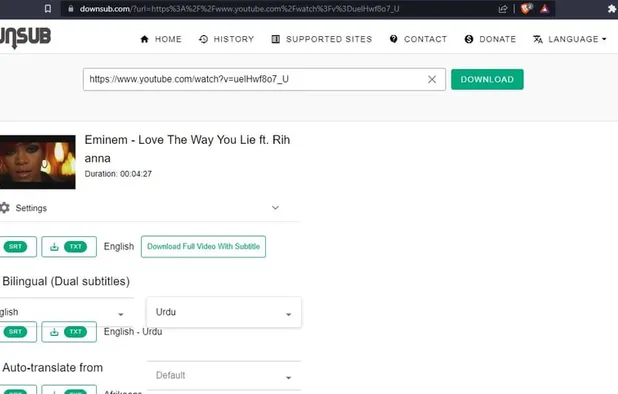618x394 pixels.
Task: Open the Default auto-translate dropdown
Action: tap(224, 376)
